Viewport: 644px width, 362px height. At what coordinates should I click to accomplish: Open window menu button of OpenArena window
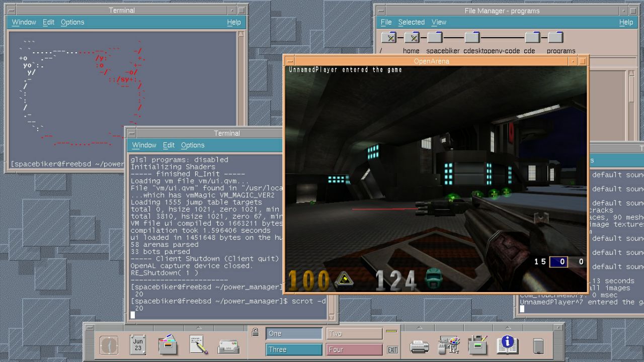pos(290,61)
